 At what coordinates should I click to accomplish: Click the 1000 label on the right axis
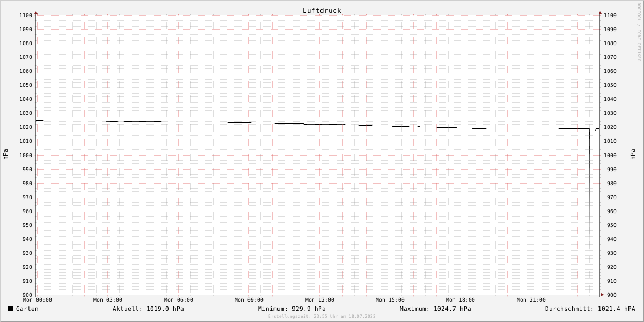610,155
